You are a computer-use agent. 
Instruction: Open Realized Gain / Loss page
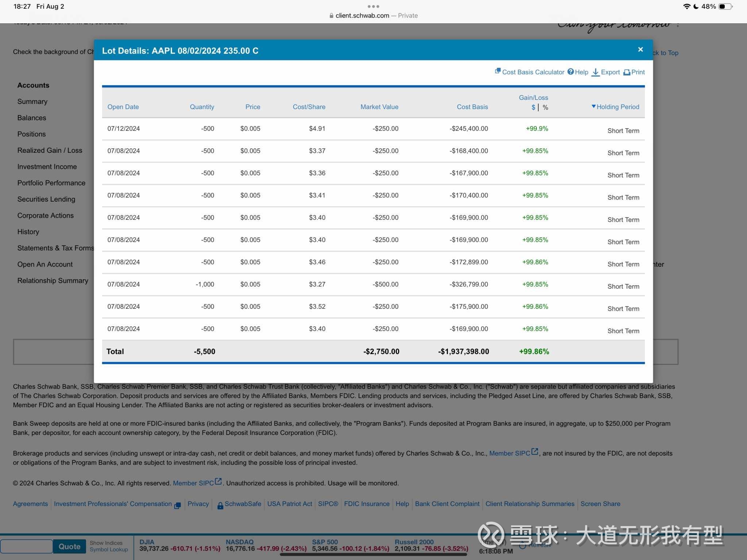50,150
